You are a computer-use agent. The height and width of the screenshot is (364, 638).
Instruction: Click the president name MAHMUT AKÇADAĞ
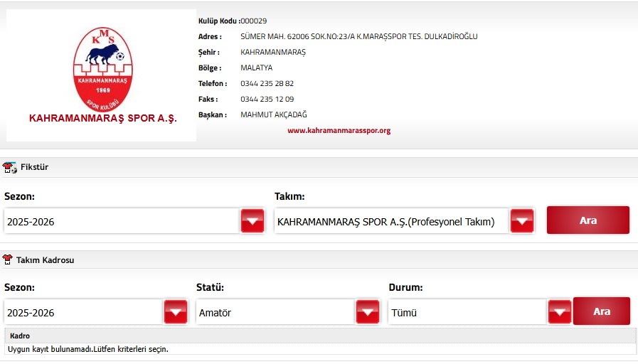coord(273,114)
